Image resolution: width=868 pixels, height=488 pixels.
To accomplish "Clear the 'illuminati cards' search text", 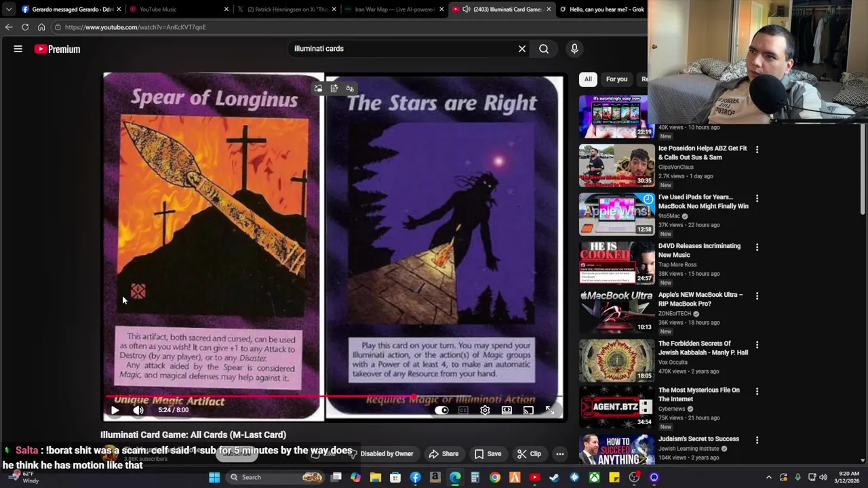I will pos(522,49).
